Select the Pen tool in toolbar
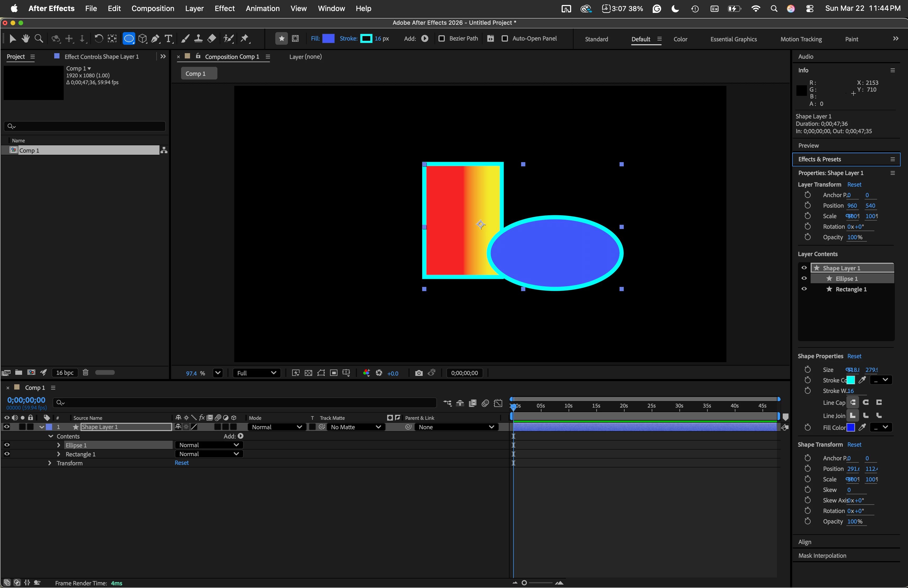Screen dimensions: 908x588 (155, 38)
